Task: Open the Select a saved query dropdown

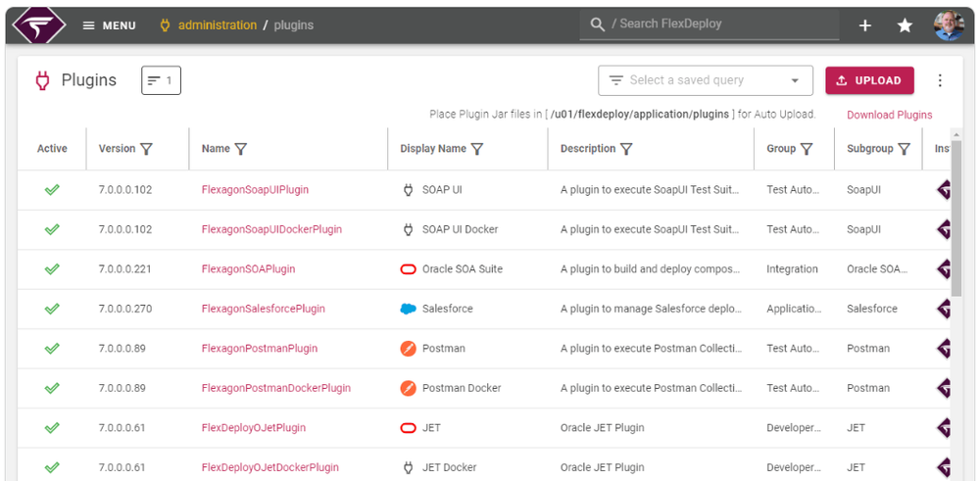Action: pyautogui.click(x=706, y=80)
